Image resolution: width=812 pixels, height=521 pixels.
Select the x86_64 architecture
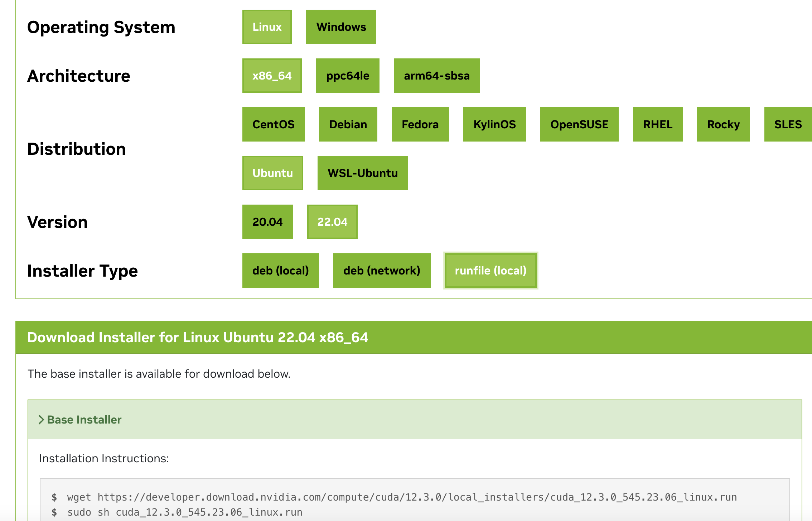tap(272, 76)
